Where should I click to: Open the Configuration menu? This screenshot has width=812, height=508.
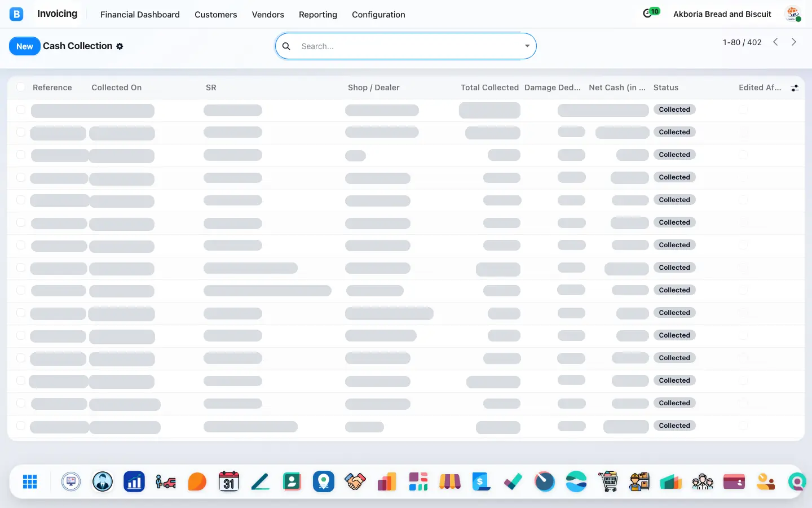click(378, 15)
